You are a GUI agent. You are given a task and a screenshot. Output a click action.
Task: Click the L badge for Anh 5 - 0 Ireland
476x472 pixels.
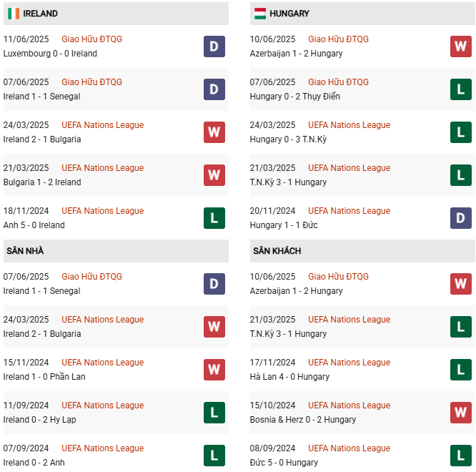pos(214,218)
